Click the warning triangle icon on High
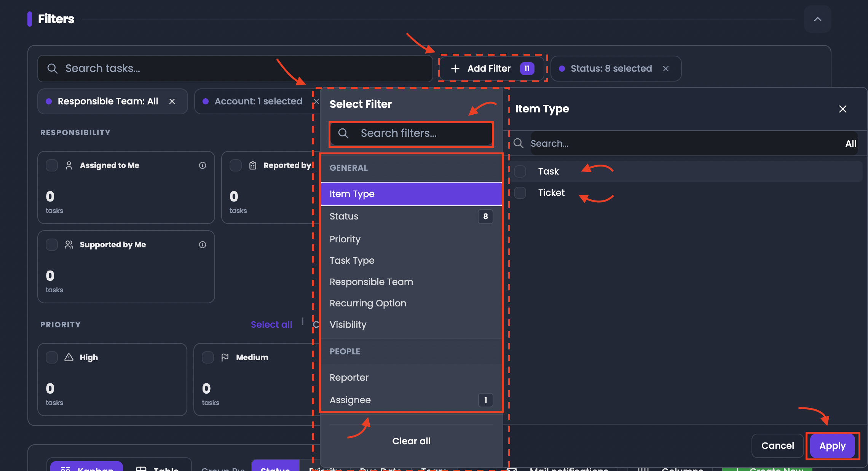The height and width of the screenshot is (471, 868). point(69,357)
